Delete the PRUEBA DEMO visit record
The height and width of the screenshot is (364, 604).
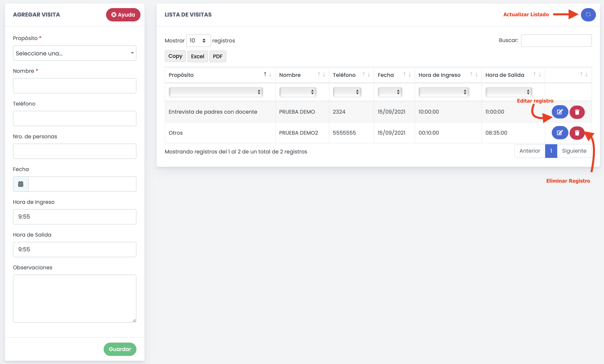coord(577,112)
